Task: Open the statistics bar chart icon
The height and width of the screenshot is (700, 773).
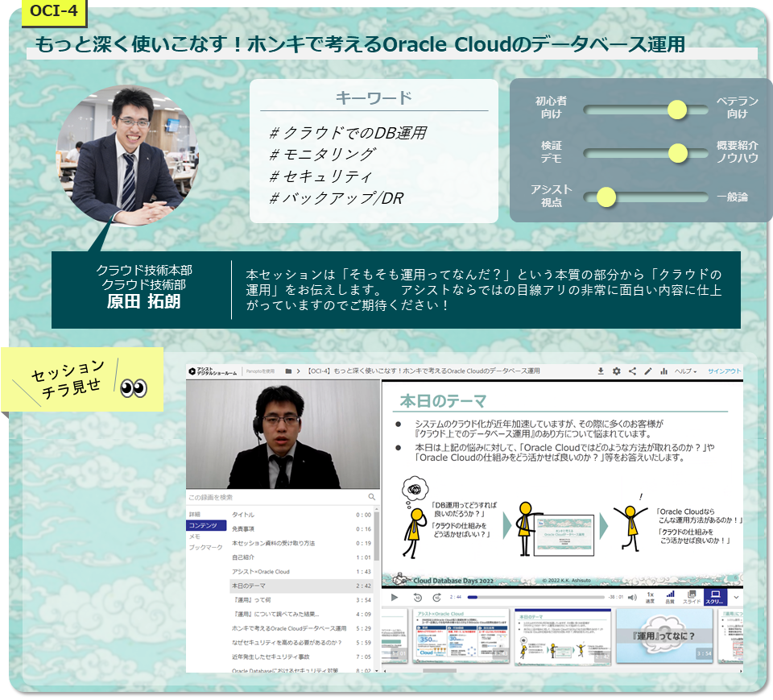Action: (x=664, y=371)
